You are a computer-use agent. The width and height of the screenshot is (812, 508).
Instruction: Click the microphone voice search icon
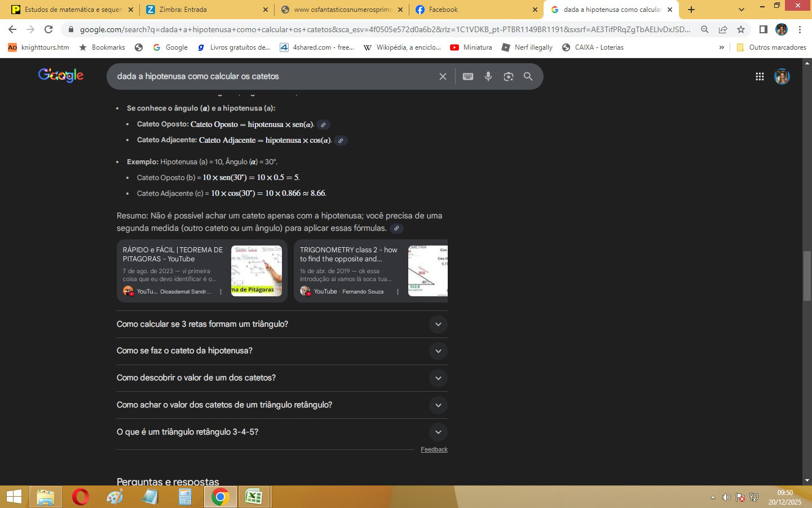coord(488,76)
